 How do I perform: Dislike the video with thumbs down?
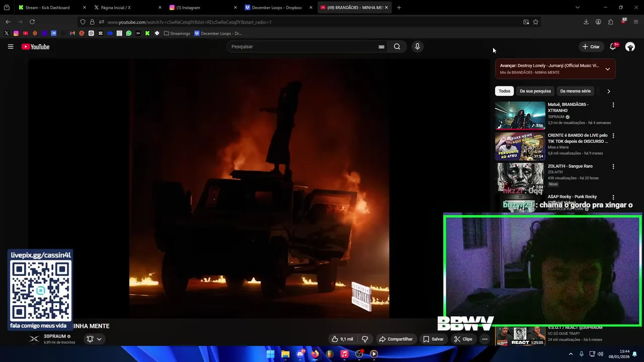[365, 339]
